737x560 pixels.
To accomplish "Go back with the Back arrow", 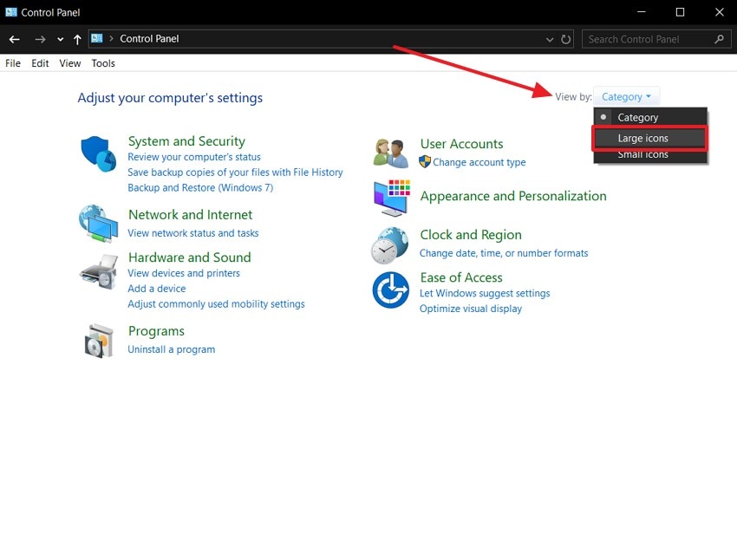I will [14, 40].
